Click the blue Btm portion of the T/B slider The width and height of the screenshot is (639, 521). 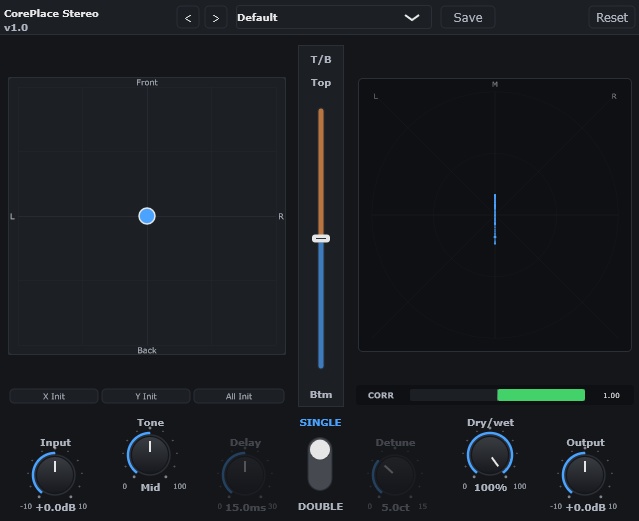(x=321, y=306)
